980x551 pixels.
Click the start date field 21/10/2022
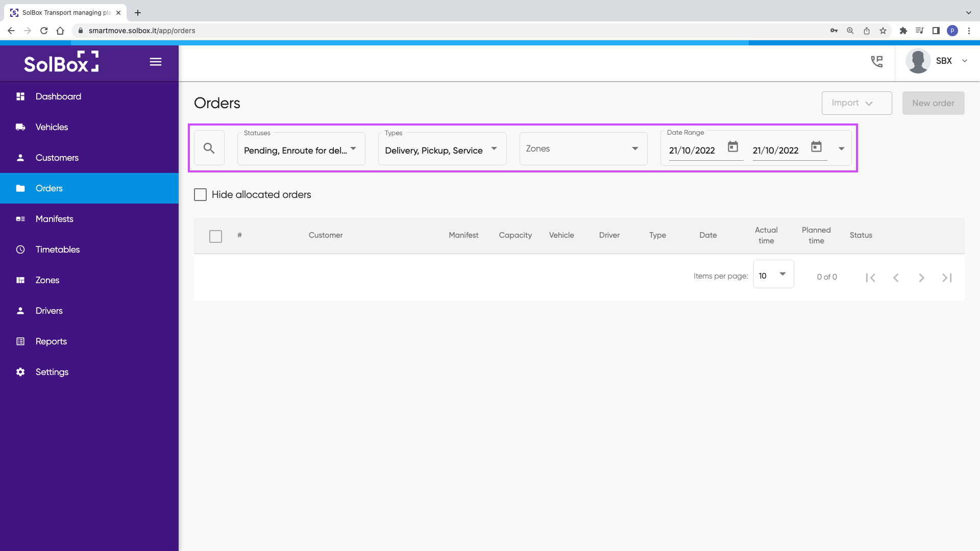click(692, 151)
